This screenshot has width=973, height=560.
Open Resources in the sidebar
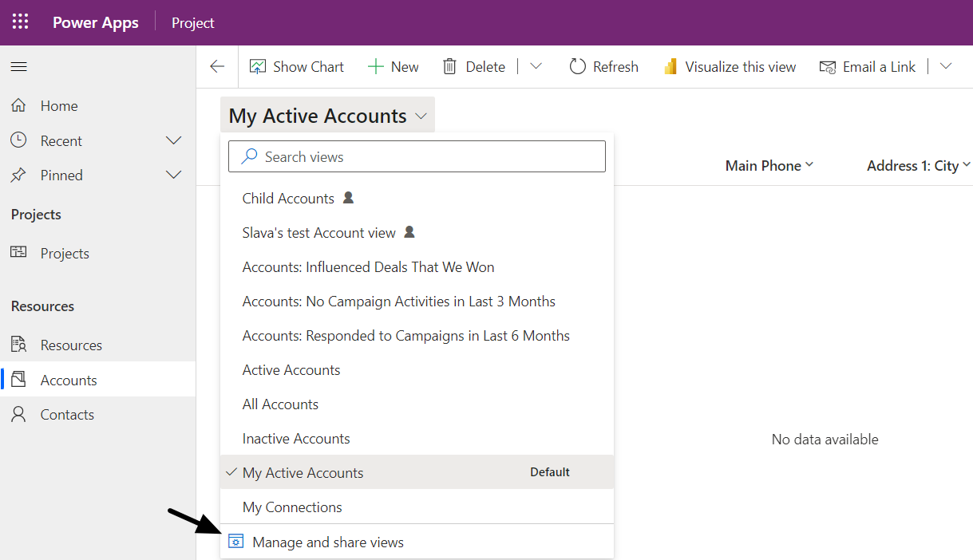tap(97, 345)
